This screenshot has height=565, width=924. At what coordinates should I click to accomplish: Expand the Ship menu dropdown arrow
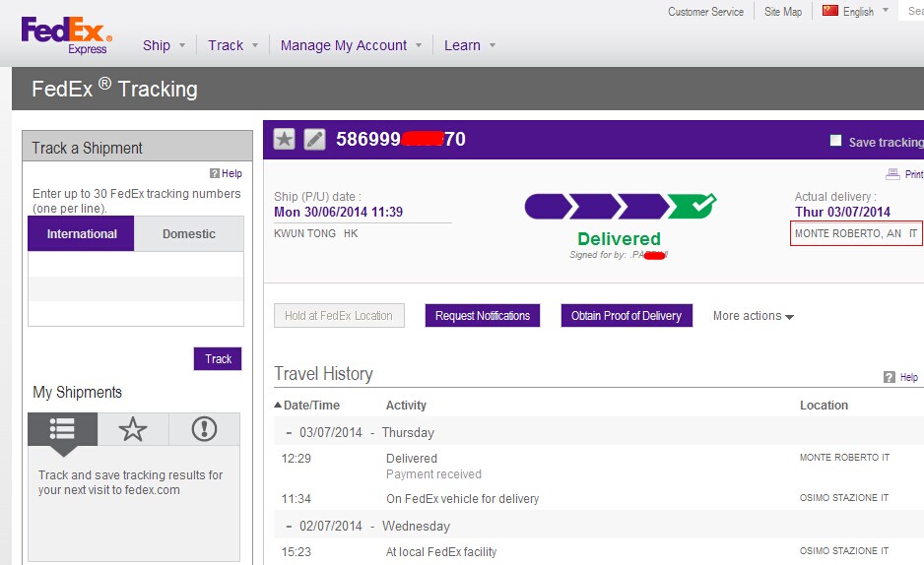pyautogui.click(x=182, y=45)
